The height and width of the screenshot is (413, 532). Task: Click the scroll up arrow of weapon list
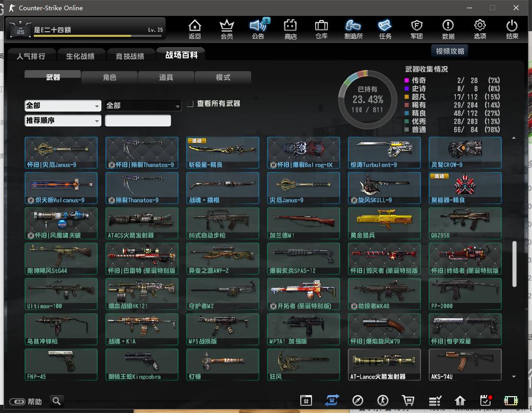tap(514, 138)
